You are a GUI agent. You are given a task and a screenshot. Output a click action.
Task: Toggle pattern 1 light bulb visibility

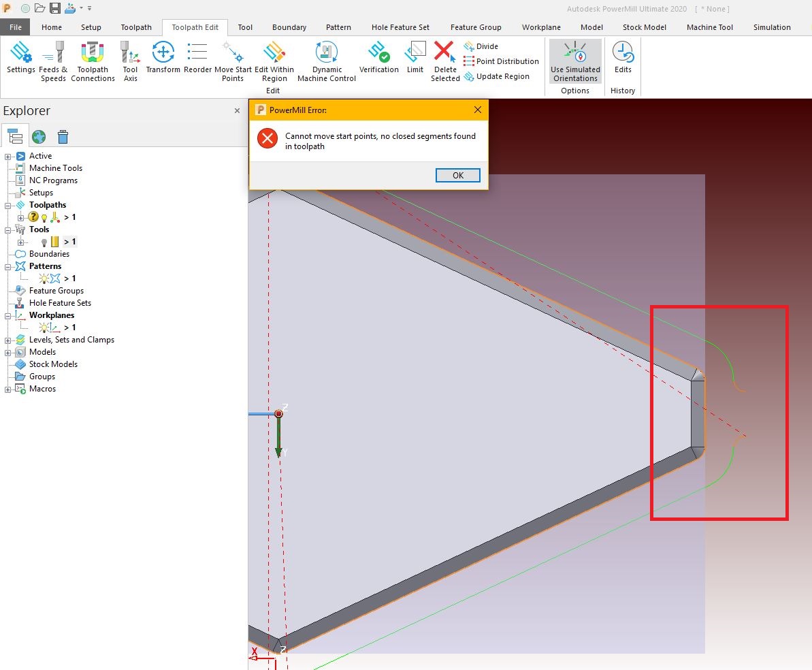point(44,278)
